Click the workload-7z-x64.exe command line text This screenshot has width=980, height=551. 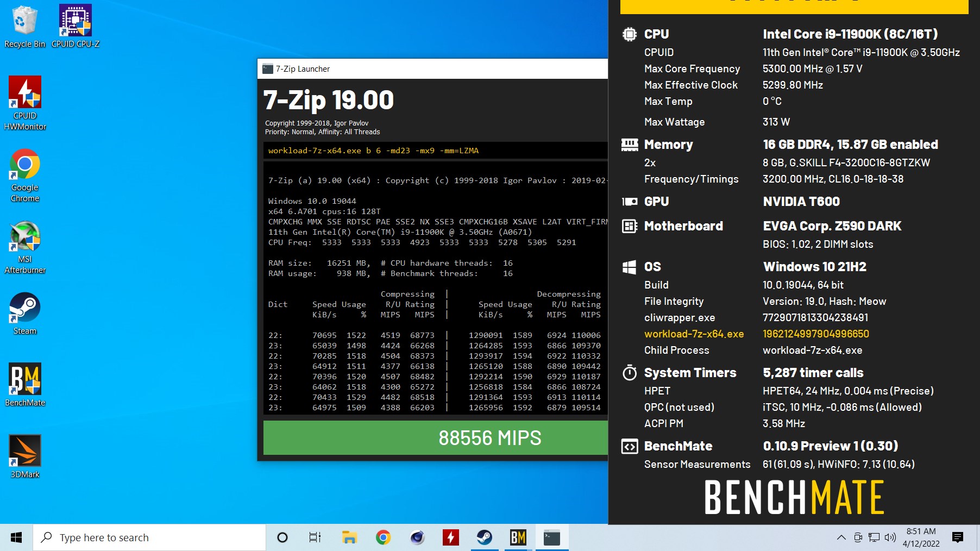[x=373, y=151]
